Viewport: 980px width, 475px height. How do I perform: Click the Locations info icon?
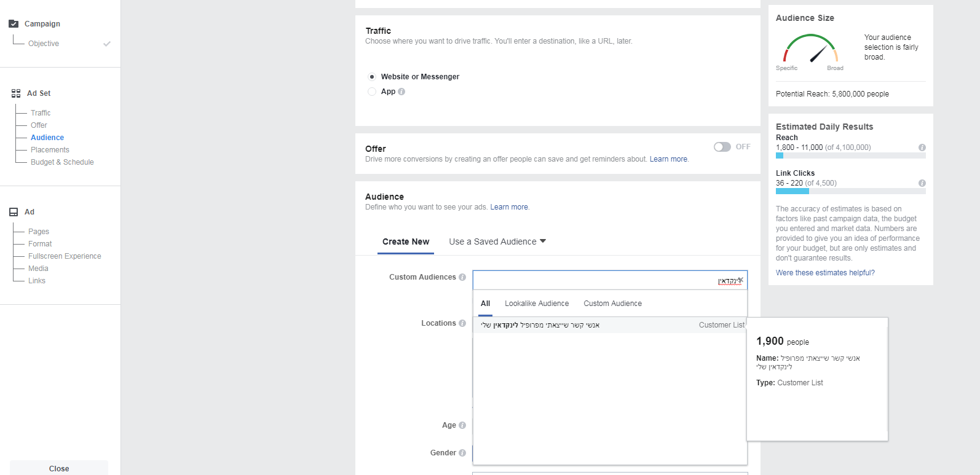point(462,323)
